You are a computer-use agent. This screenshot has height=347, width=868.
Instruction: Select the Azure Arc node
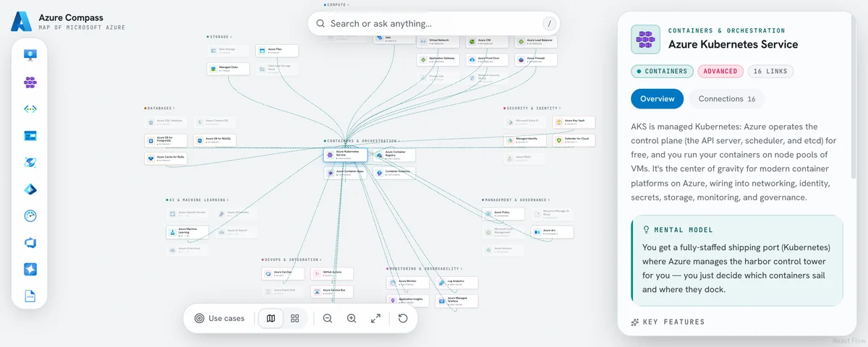click(x=553, y=232)
